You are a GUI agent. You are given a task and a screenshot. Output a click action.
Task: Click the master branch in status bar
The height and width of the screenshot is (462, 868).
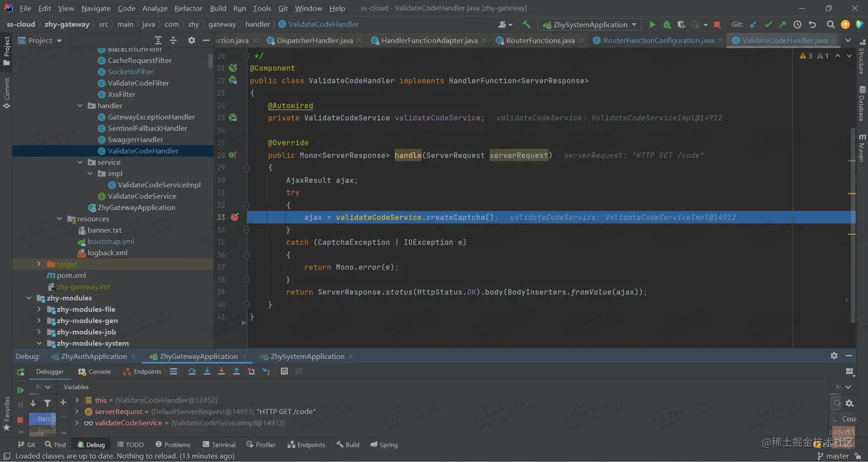point(837,456)
